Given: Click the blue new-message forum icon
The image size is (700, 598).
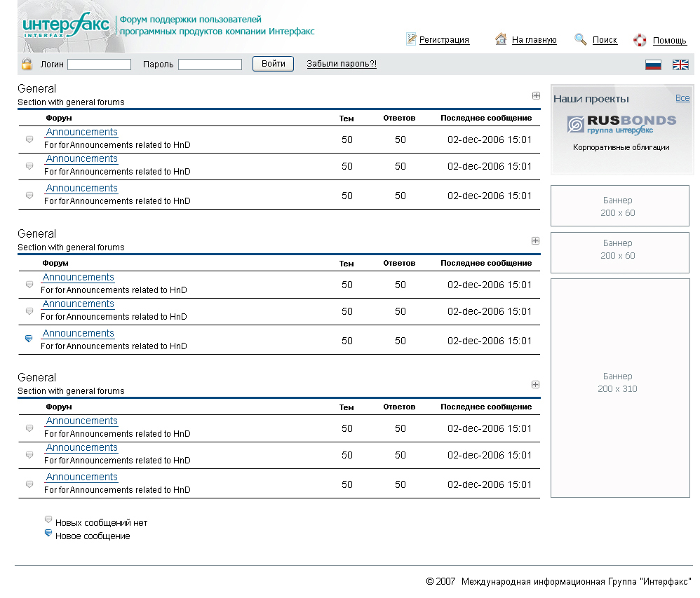Looking at the screenshot, I should pos(29,339).
